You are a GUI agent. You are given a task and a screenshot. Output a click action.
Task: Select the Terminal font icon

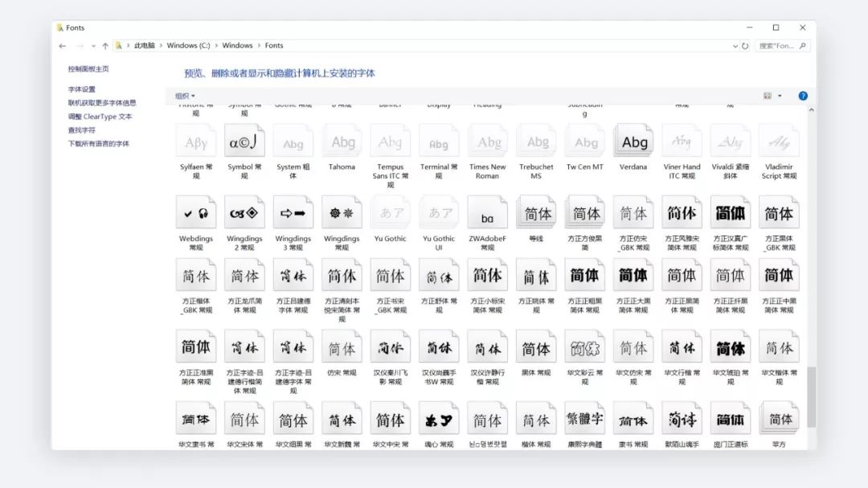(x=439, y=141)
